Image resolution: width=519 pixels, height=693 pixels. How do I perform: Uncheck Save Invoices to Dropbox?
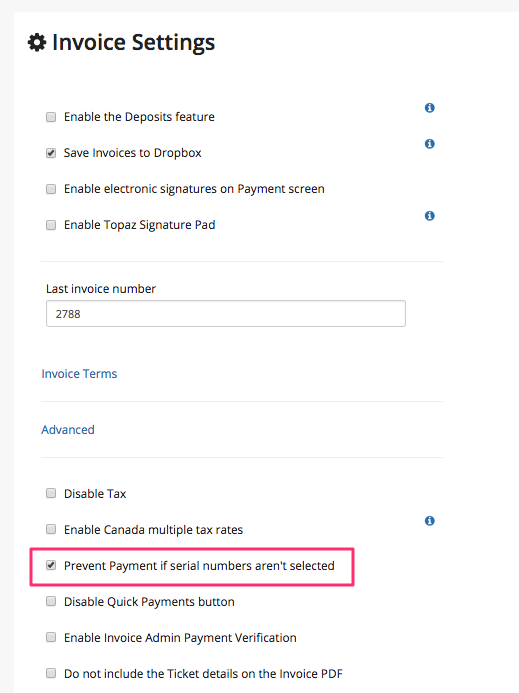[51, 153]
